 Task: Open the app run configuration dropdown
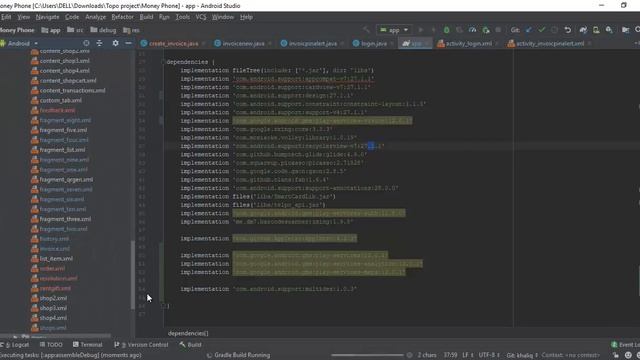click(x=394, y=30)
